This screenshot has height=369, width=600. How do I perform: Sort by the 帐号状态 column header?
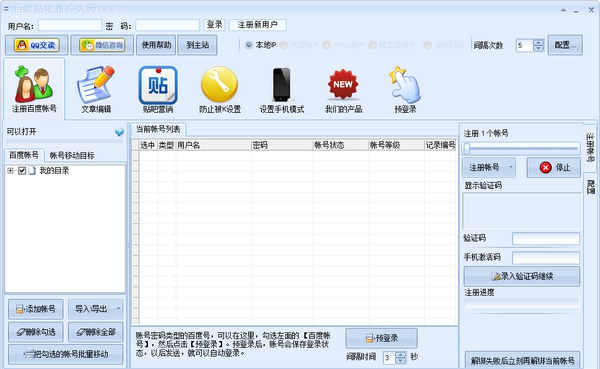click(341, 145)
